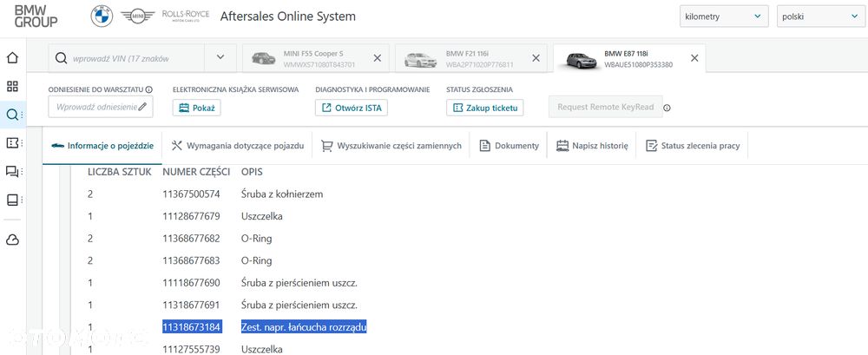
Task: Click the Pokaż service book button
Action: pos(197,108)
